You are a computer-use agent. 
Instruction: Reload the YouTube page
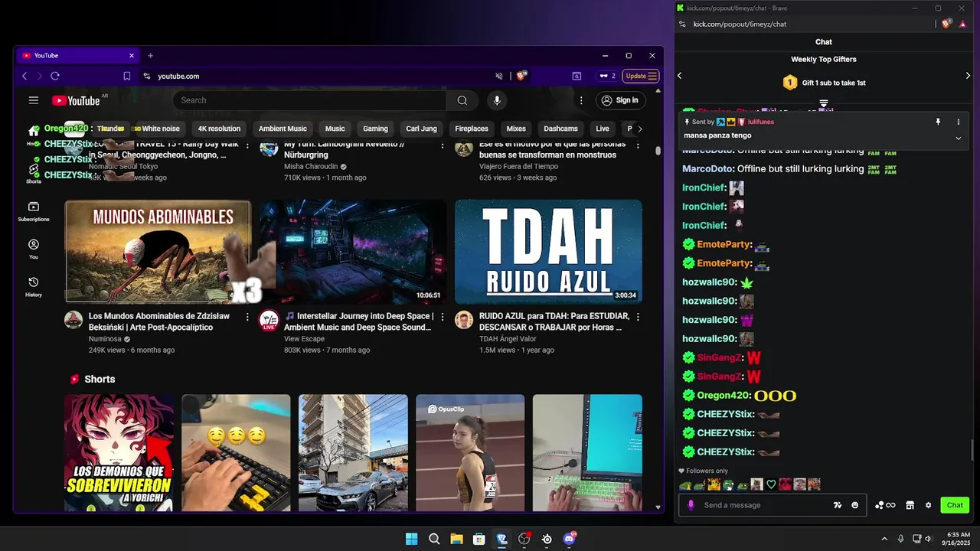(x=55, y=76)
